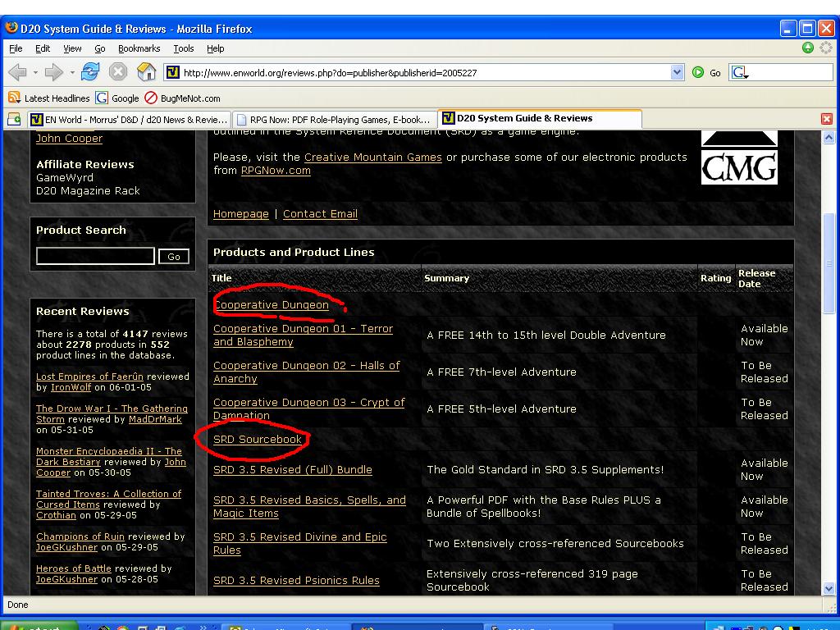The height and width of the screenshot is (630, 840).
Task: Open Lost Empires of Faerûn review link
Action: [89, 377]
